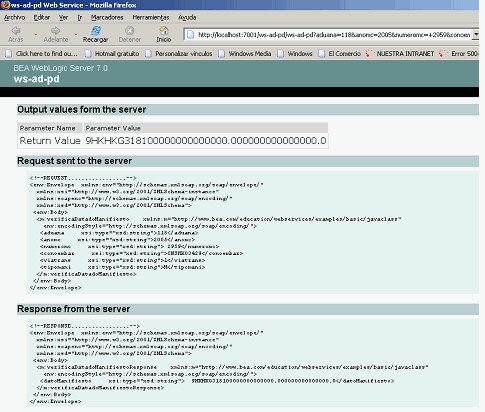Open the Ir menu
485x412 pixels.
pos(80,17)
